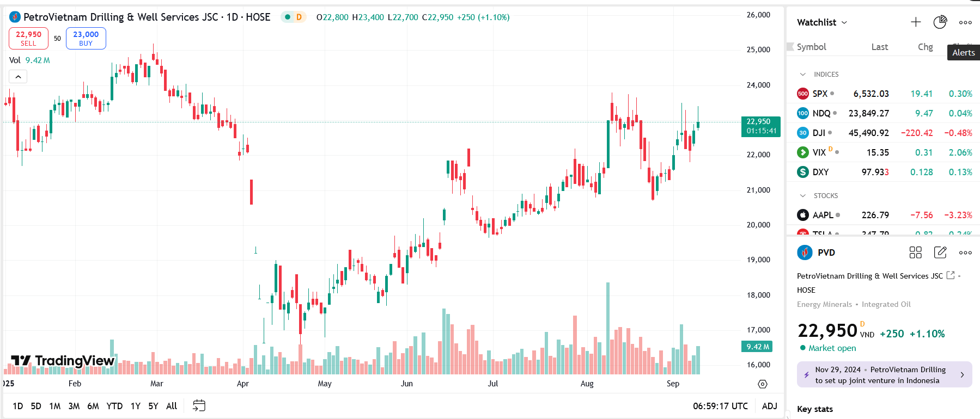Click the DJI index logo icon
The image size is (980, 419).
(x=803, y=133)
